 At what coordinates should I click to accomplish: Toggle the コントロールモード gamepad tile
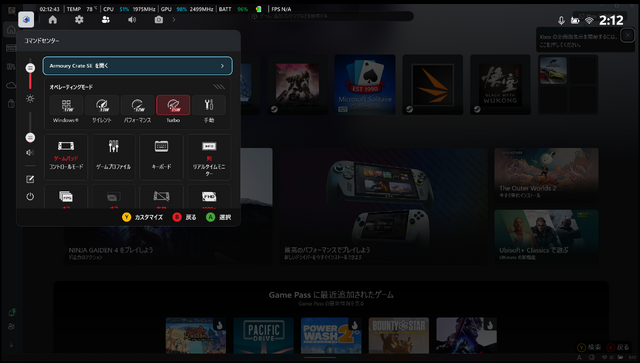pos(66,157)
